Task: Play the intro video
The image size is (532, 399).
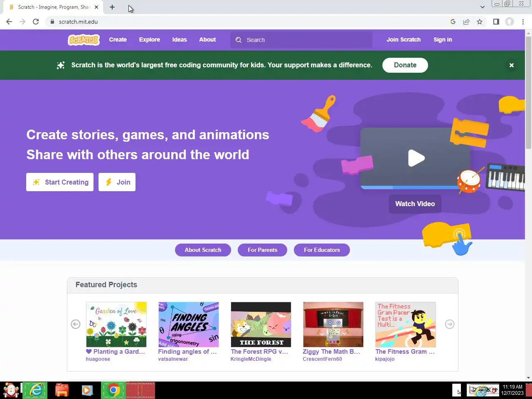Action: tap(416, 158)
